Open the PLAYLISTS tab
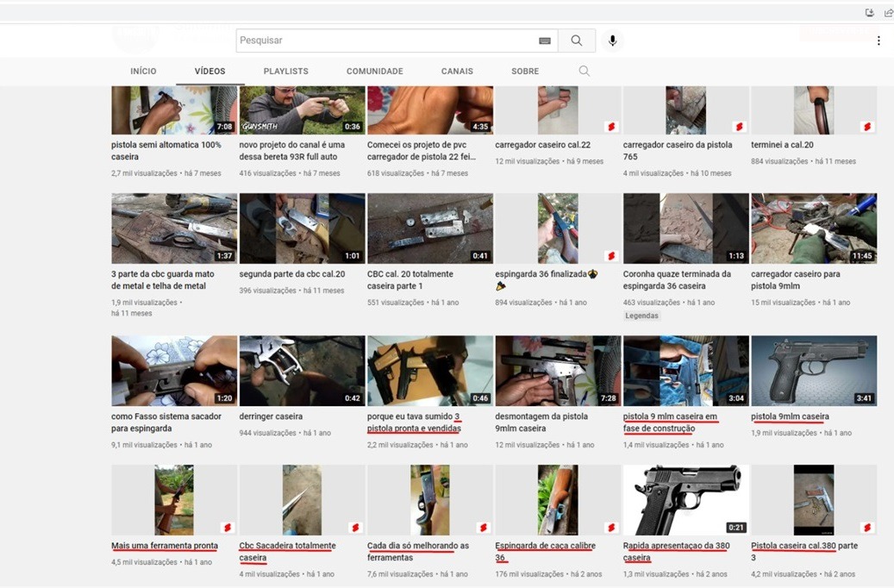Screen dimensions: 894x588 285,72
